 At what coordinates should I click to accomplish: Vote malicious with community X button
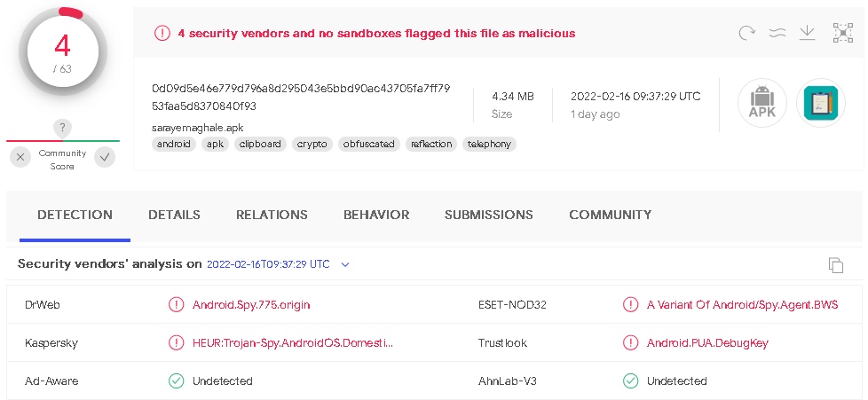(20, 158)
